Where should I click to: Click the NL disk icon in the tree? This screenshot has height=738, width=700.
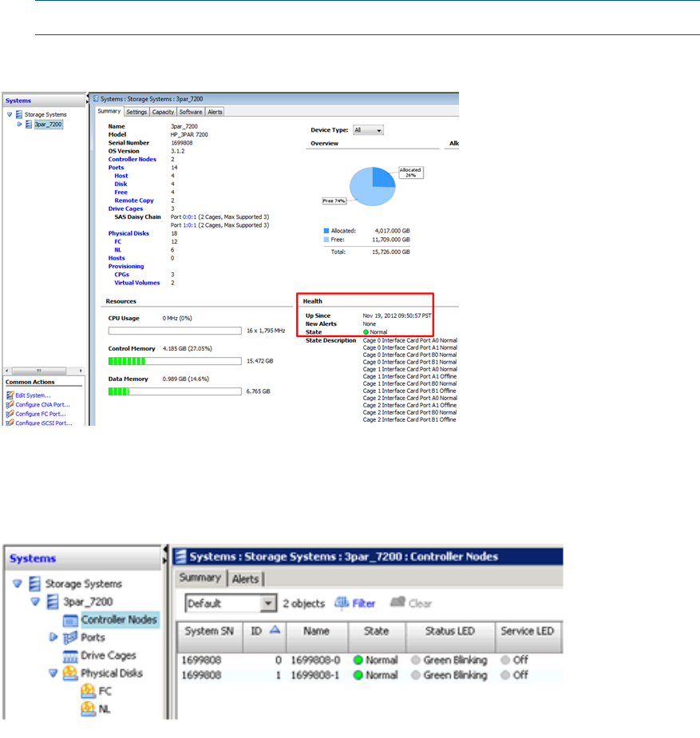87,708
